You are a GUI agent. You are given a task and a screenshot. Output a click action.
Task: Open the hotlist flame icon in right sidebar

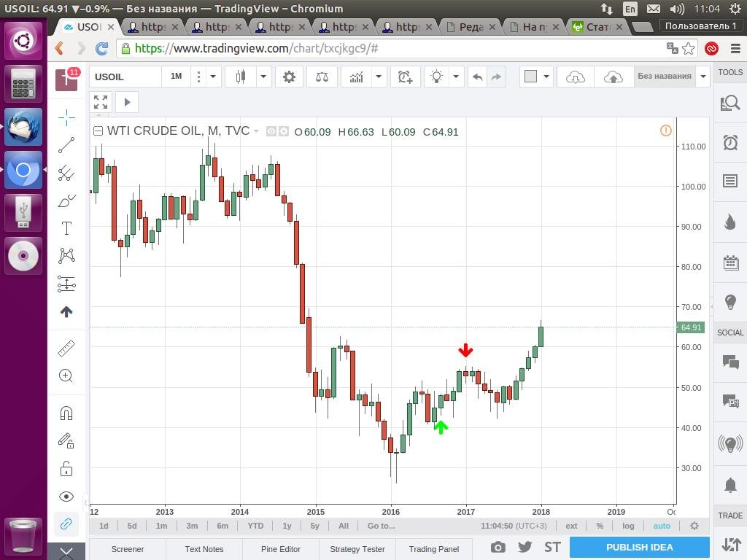pos(730,222)
